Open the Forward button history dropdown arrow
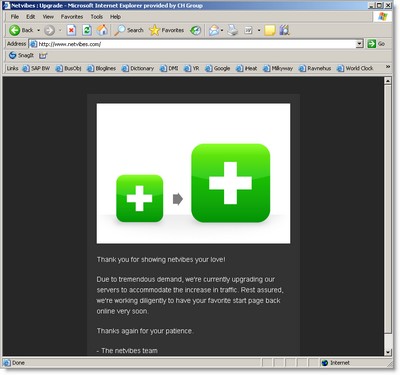Screen dimensions: 400x375 click(x=60, y=30)
